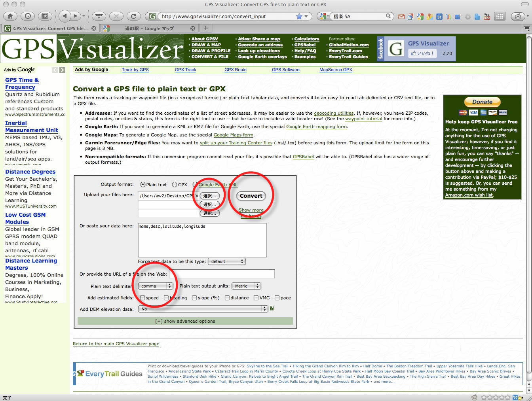Enable the distance estimated field
The image size is (532, 401).
[227, 298]
